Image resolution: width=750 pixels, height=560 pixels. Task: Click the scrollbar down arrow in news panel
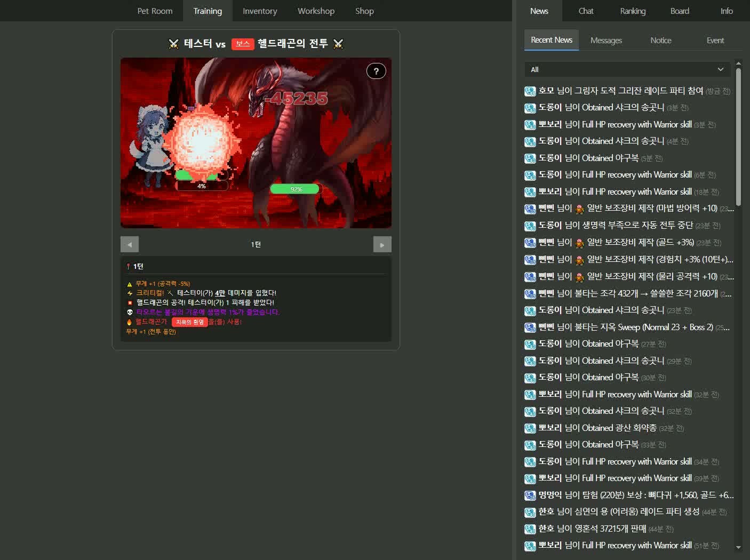[738, 547]
